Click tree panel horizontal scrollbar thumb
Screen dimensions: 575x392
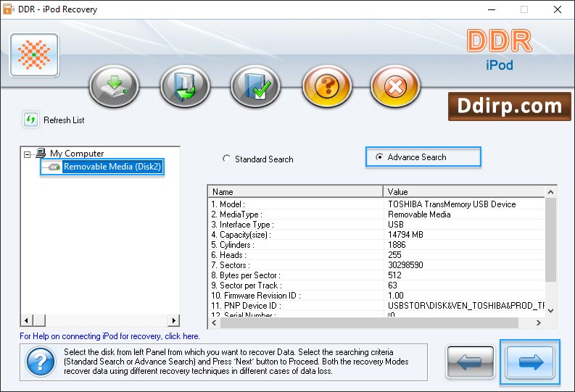click(x=39, y=320)
